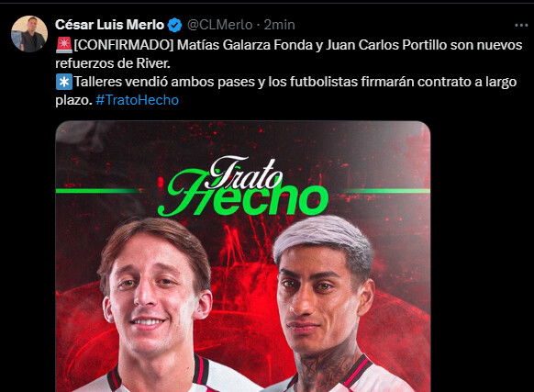Image resolution: width=534 pixels, height=392 pixels.
Task: Click the green Trato Hecho logo
Action: [x=243, y=186]
